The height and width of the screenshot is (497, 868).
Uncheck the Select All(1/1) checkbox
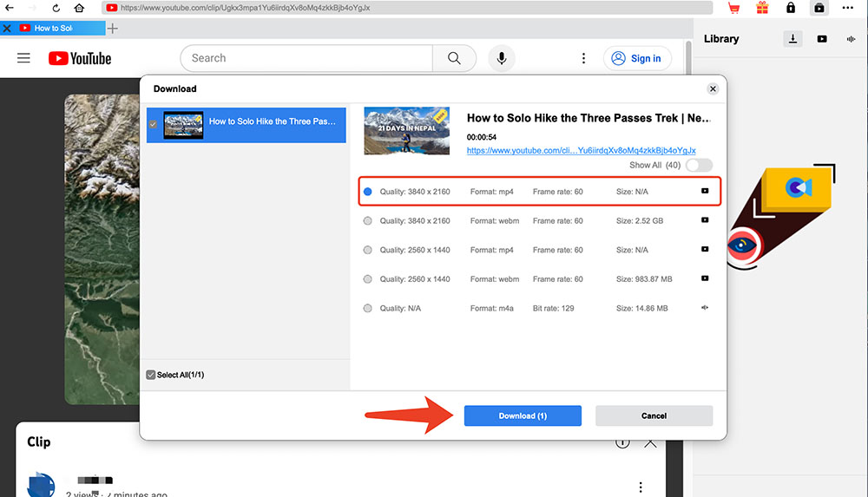[151, 375]
